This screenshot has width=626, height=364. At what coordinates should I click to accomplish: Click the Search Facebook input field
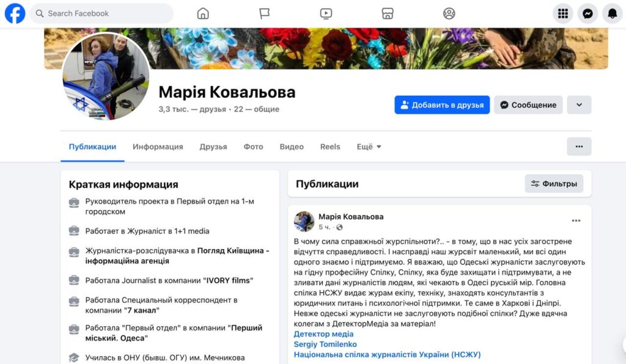click(102, 13)
